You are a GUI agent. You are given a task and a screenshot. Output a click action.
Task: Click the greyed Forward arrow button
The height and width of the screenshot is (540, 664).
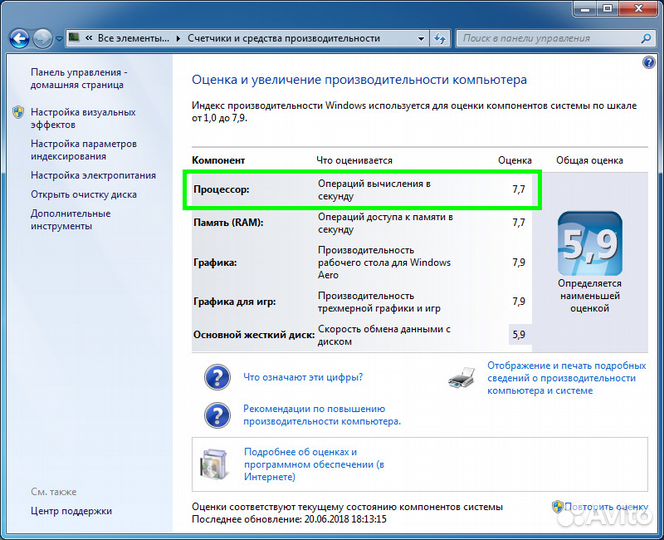tap(42, 39)
